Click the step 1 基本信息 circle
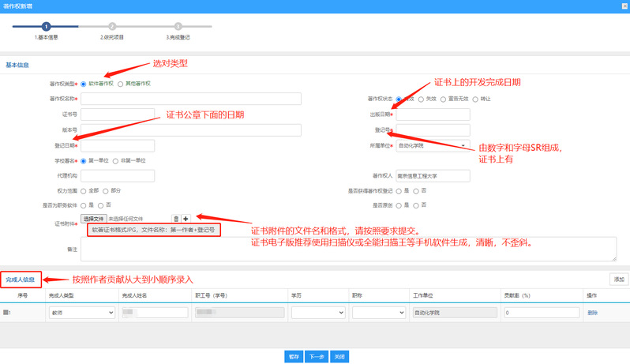The width and height of the screenshot is (630, 364). point(46,26)
